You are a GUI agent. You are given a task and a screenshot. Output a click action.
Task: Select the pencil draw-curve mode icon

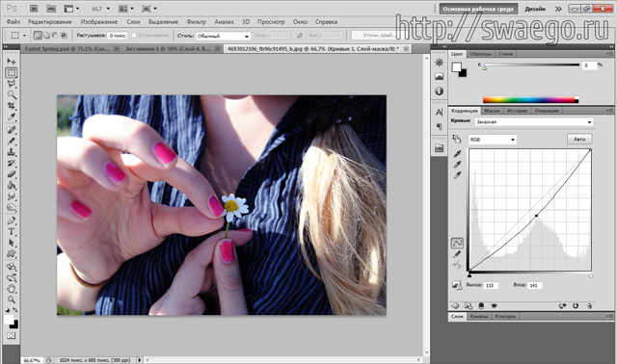click(x=457, y=254)
